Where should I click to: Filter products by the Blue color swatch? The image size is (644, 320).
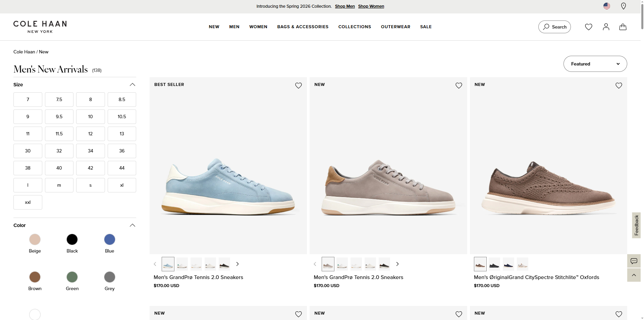click(x=109, y=239)
